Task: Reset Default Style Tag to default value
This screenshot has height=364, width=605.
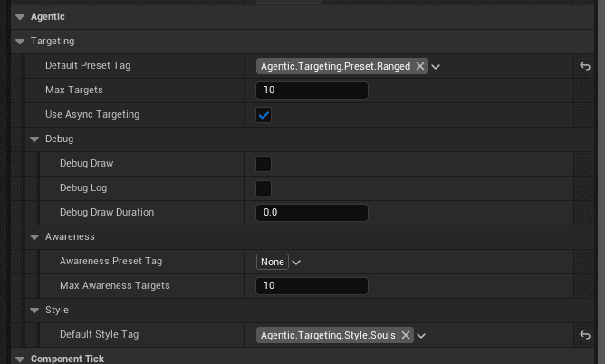Action: (x=585, y=335)
